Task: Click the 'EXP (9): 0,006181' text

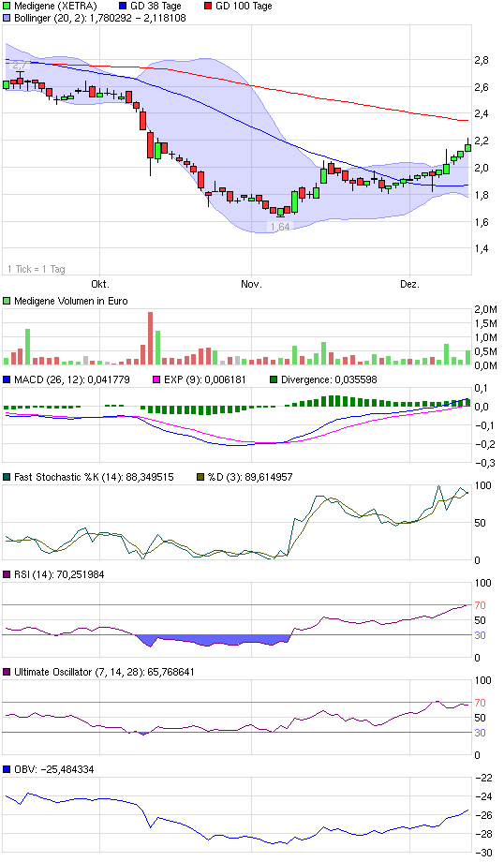Action: click(x=204, y=379)
